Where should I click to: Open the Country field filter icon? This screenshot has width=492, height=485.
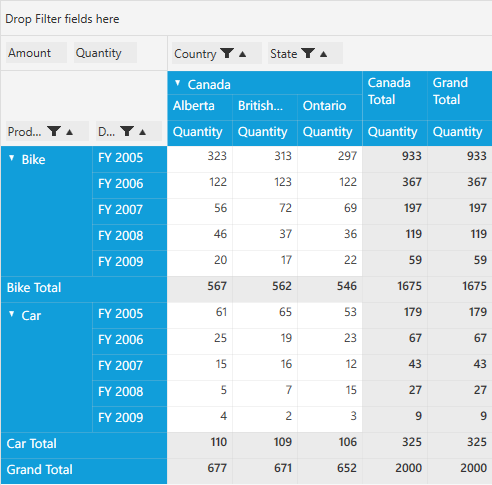(x=227, y=53)
